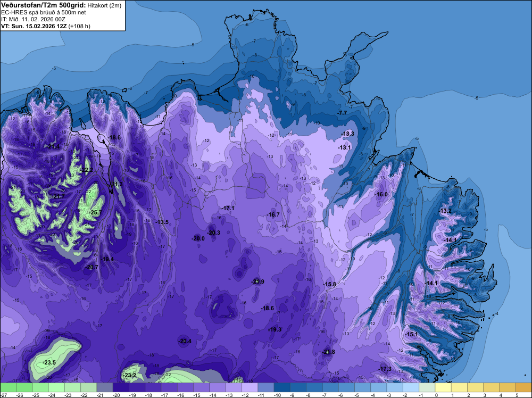The height and width of the screenshot is (398, 532).
Task: Click the -13.2 temperature value on map
Action: 445,211
